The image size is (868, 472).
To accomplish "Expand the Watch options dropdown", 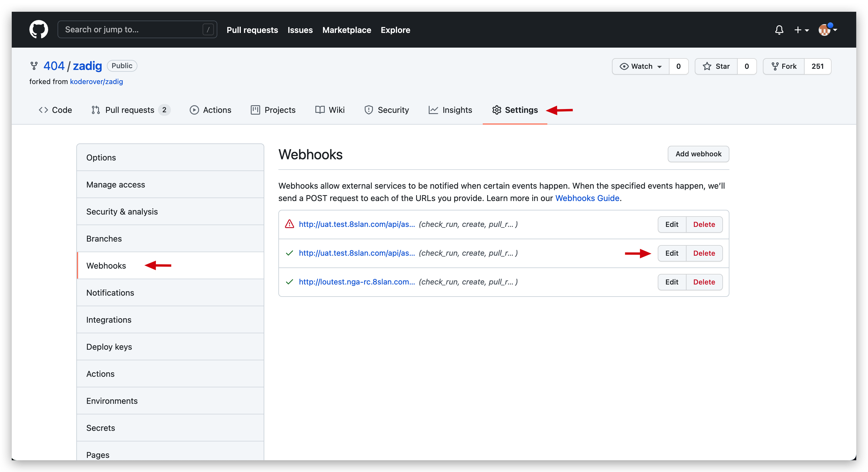I will coord(660,66).
